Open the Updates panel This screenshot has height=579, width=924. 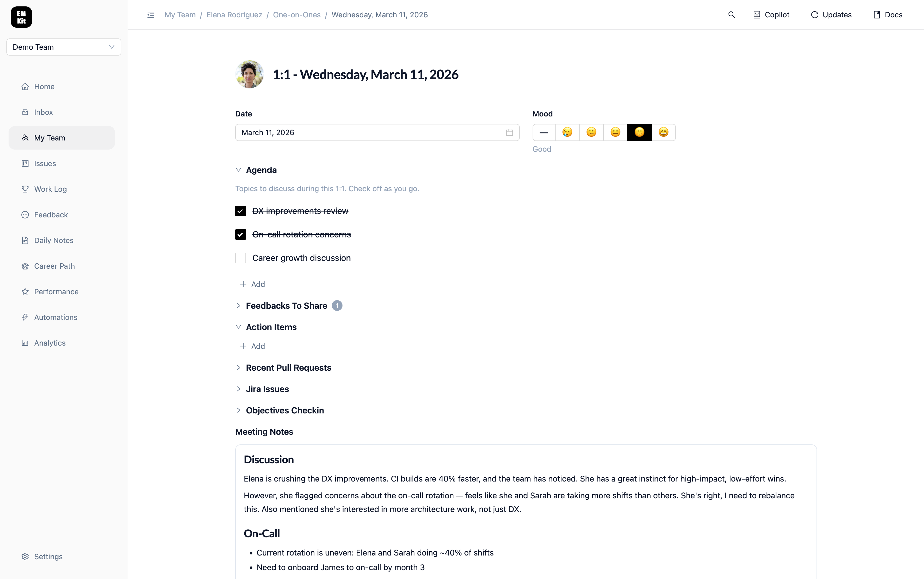[831, 14]
